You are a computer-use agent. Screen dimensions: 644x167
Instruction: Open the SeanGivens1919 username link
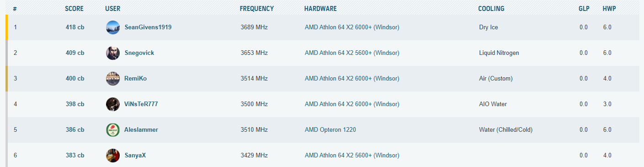pyautogui.click(x=148, y=27)
